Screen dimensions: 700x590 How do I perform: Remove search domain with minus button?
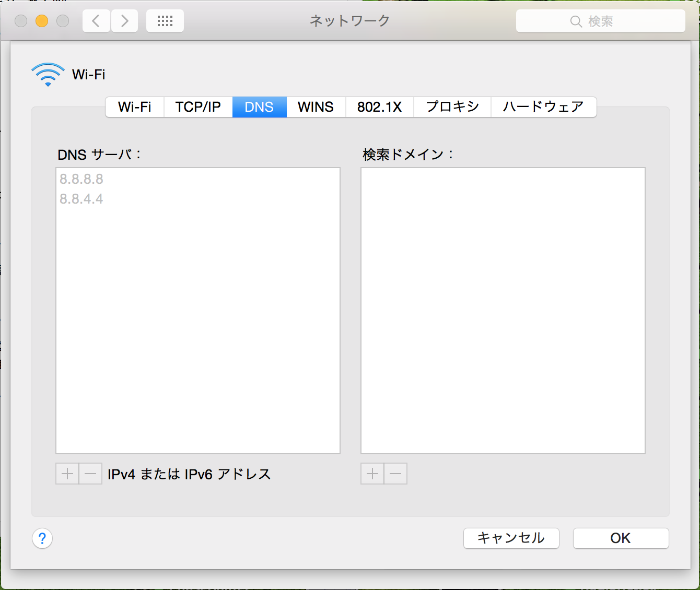coord(395,474)
